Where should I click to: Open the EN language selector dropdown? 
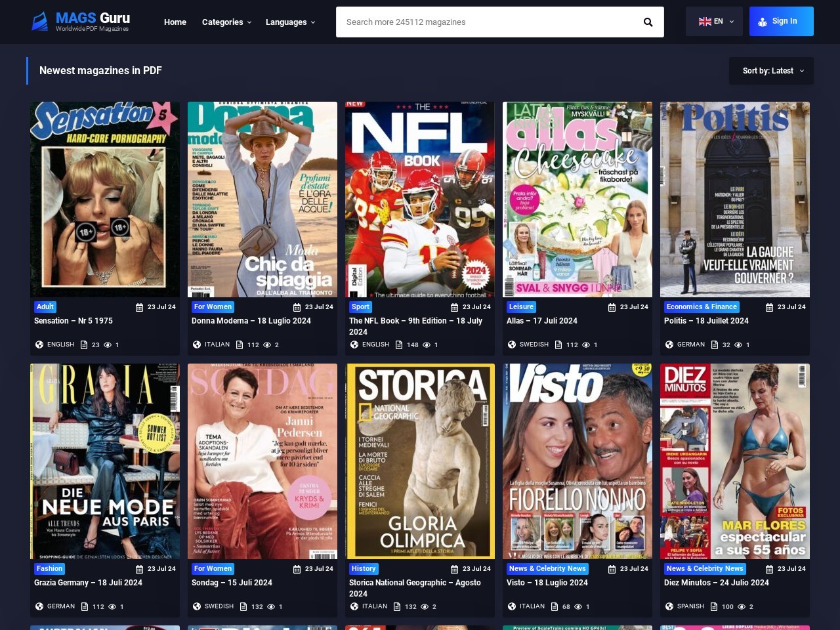click(714, 22)
